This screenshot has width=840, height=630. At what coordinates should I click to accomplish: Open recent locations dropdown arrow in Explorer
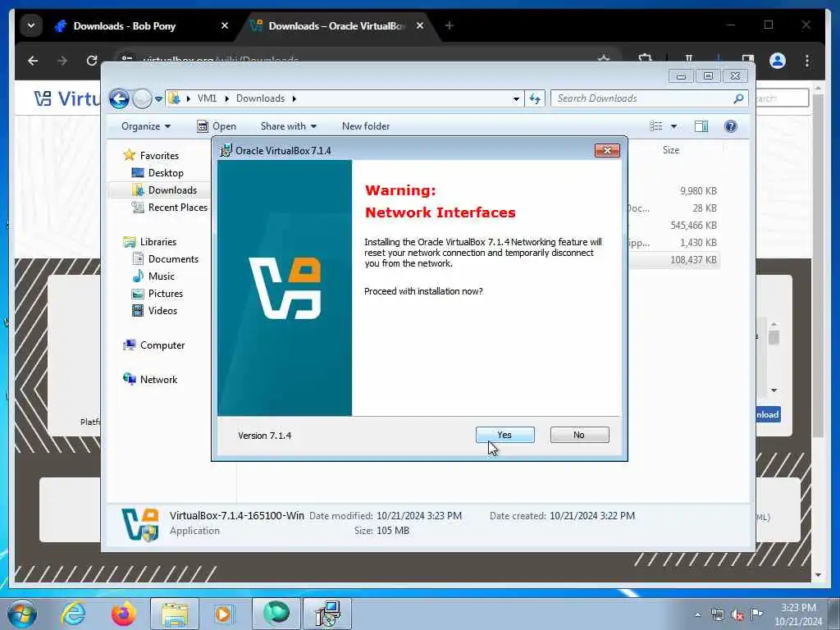(158, 99)
